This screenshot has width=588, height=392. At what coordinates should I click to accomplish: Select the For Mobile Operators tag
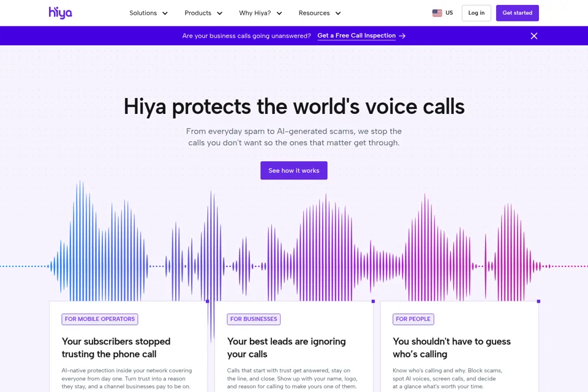[100, 319]
